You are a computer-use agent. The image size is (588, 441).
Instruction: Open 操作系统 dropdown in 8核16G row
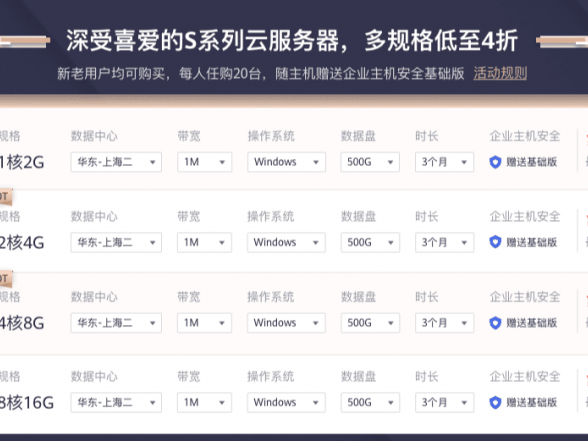286,402
